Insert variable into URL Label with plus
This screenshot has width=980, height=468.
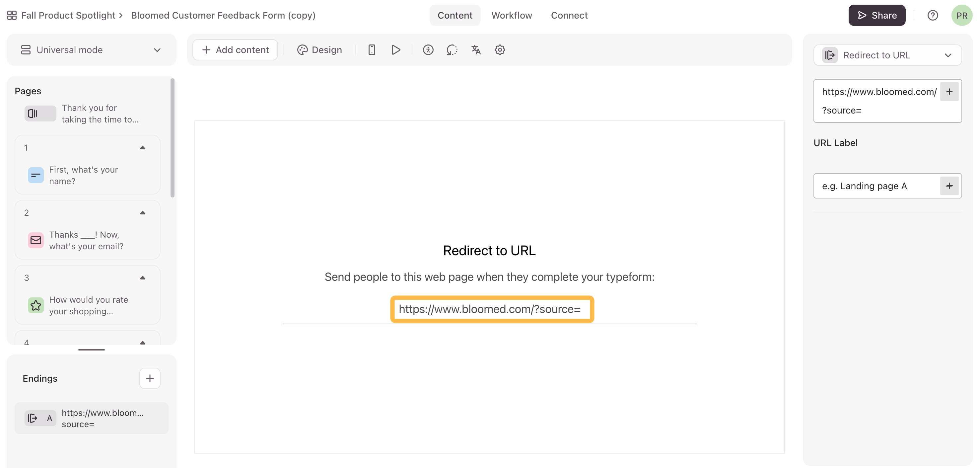pos(949,186)
